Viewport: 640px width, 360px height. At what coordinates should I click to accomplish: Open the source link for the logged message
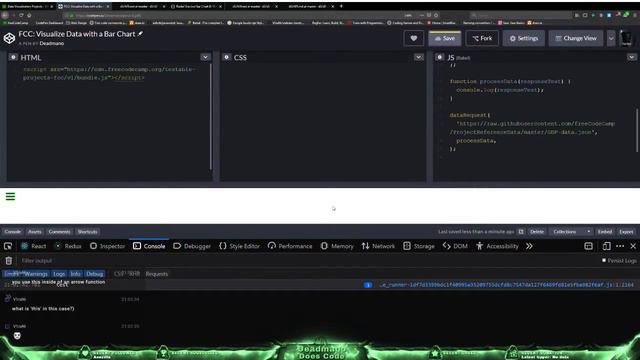click(x=506, y=285)
